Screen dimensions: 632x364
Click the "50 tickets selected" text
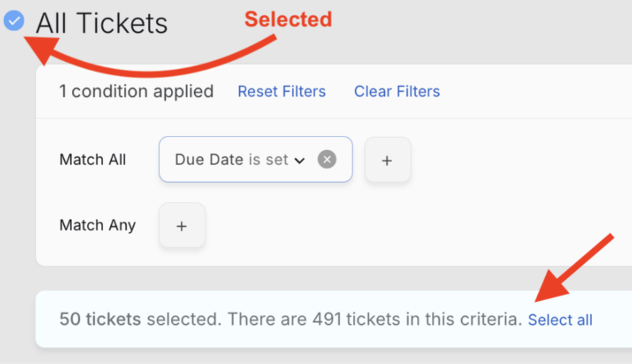click(100, 319)
